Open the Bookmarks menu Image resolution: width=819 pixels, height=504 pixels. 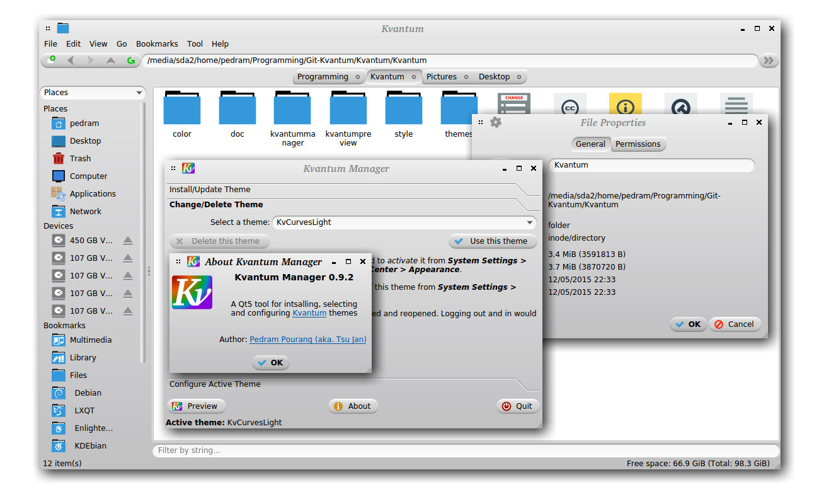157,43
